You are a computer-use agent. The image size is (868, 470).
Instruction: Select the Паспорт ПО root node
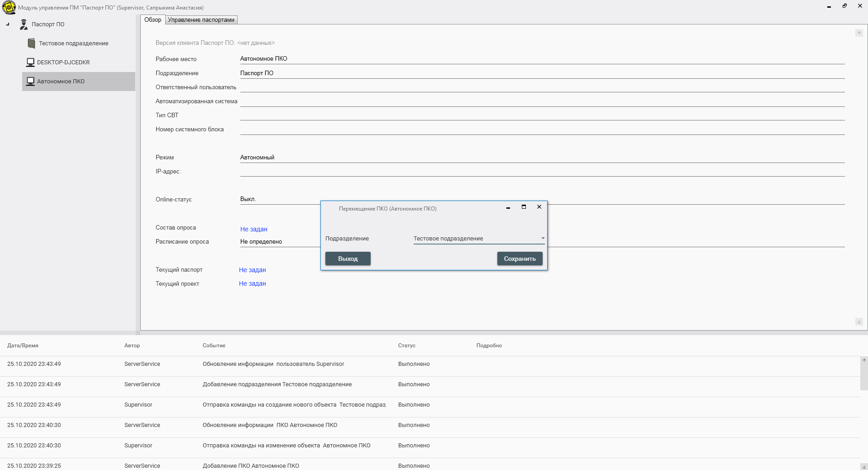click(48, 24)
